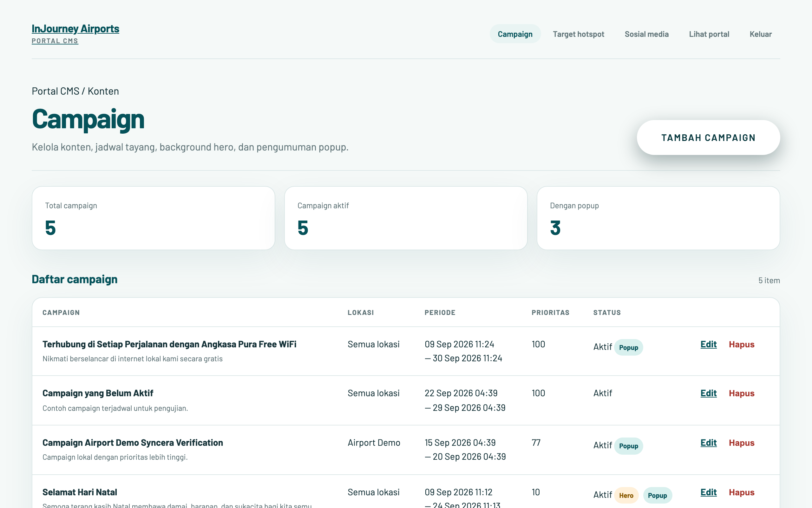Hapus the Angkasa Pura Free WiFi campaign
Image resolution: width=812 pixels, height=508 pixels.
(x=742, y=344)
